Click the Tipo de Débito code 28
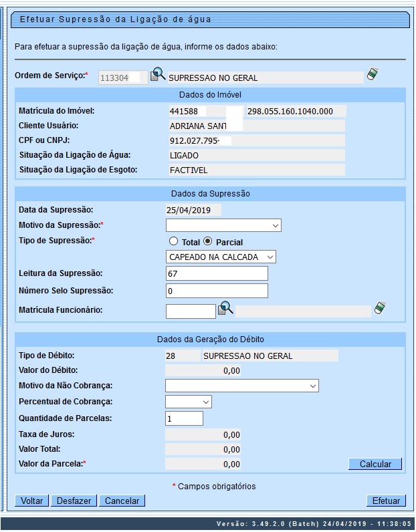416x532 pixels. pyautogui.click(x=183, y=356)
